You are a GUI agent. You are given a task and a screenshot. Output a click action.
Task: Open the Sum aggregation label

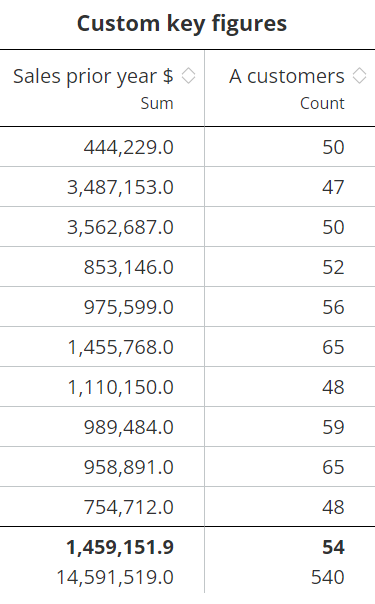[x=157, y=103]
